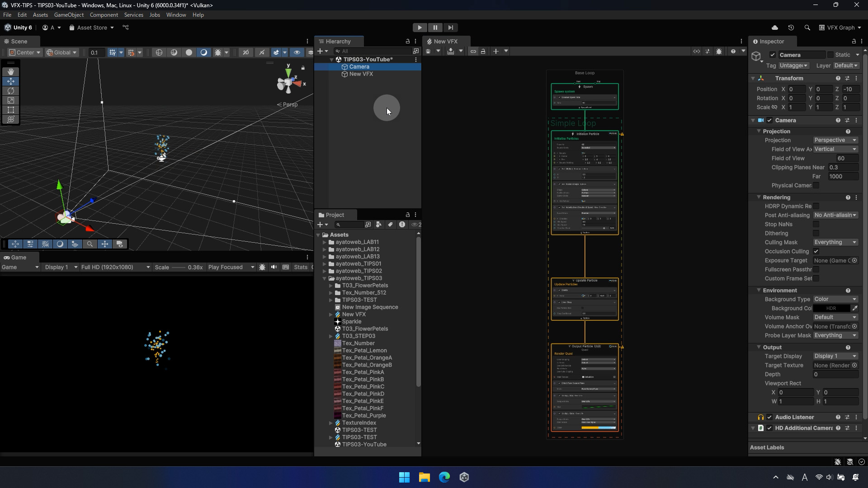Toggle the Camera component enabled checkbox
Image resolution: width=868 pixels, height=488 pixels.
click(769, 120)
